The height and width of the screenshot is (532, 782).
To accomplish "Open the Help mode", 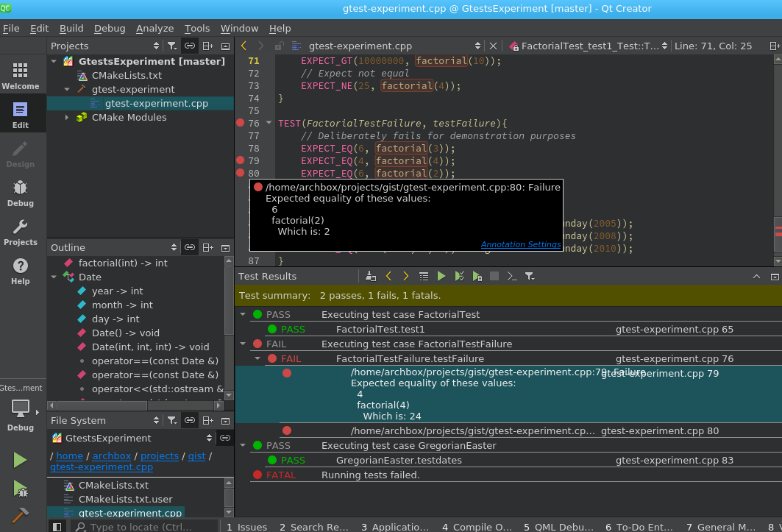I will (x=21, y=271).
